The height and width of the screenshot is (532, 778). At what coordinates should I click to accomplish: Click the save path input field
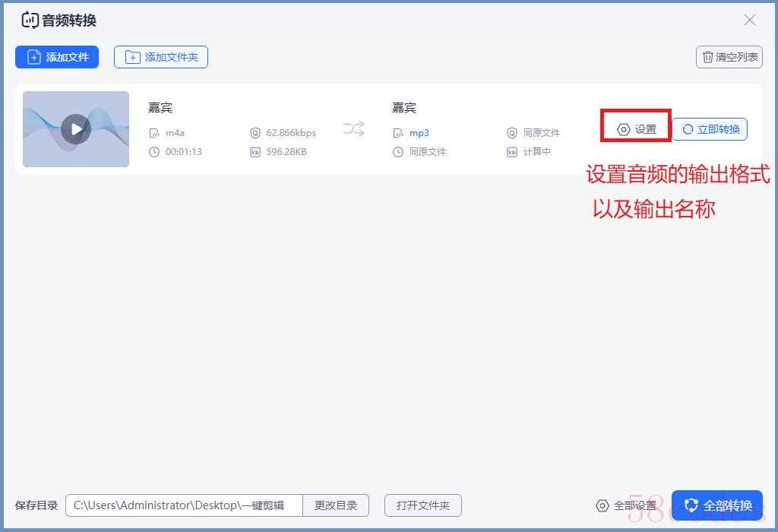click(x=184, y=505)
